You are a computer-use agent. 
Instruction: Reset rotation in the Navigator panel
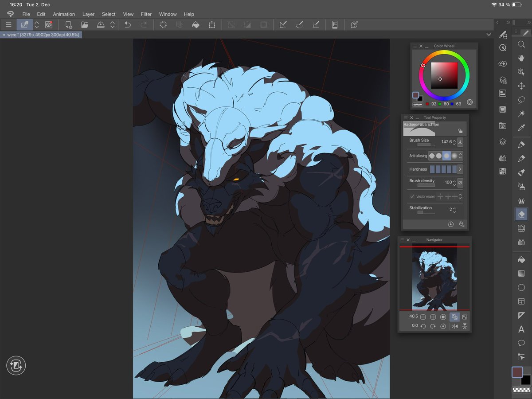tap(443, 326)
